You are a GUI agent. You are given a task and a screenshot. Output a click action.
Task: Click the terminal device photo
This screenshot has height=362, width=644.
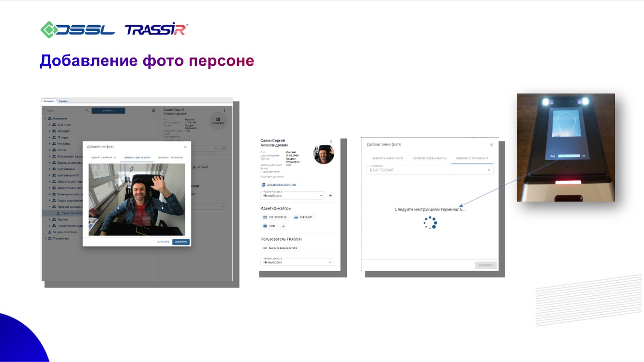566,147
